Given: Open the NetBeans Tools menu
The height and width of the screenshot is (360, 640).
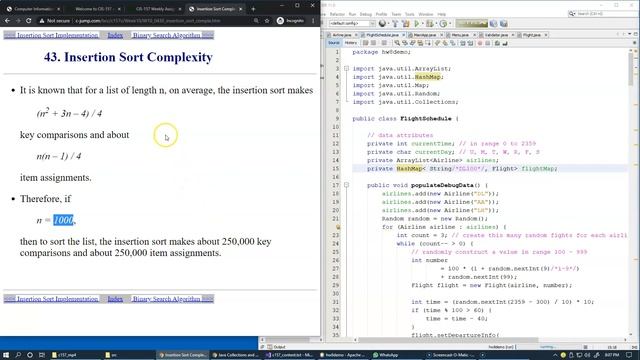Looking at the screenshot, I should coord(409,14).
